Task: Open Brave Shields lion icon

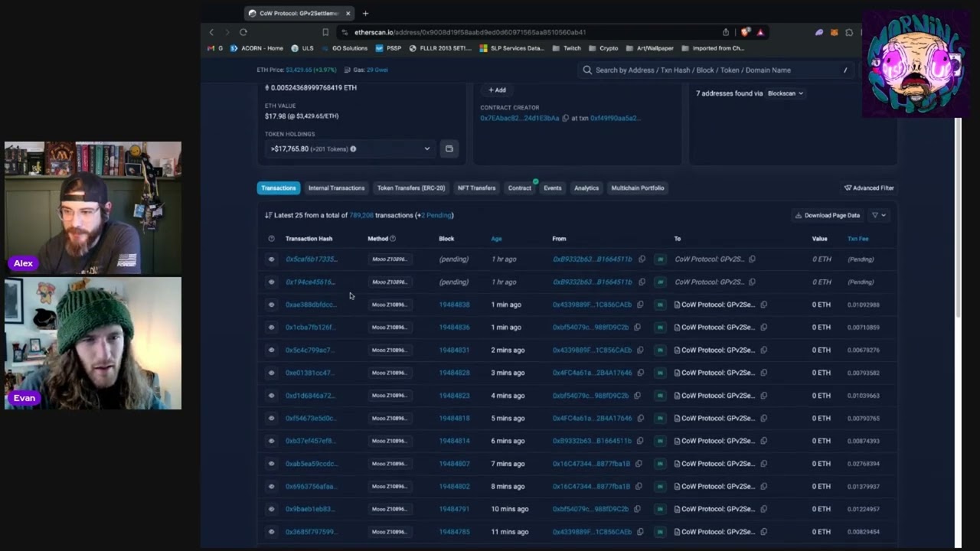Action: 745,32
